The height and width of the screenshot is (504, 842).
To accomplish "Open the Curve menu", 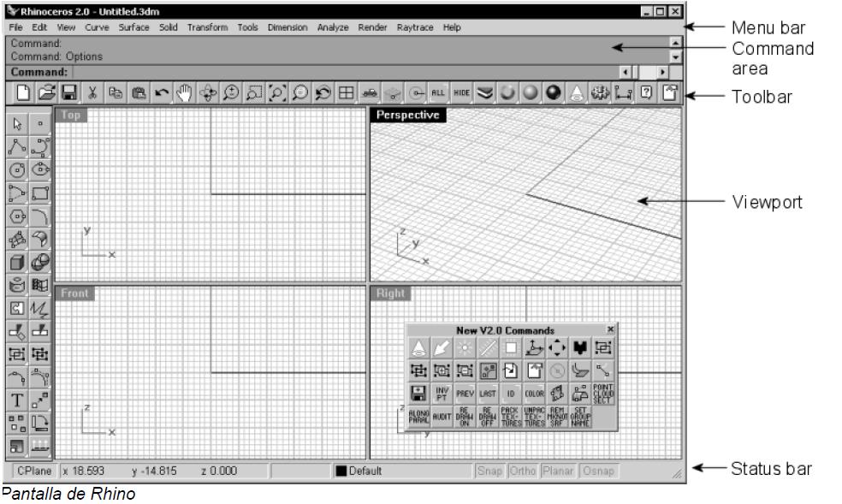I will (97, 27).
